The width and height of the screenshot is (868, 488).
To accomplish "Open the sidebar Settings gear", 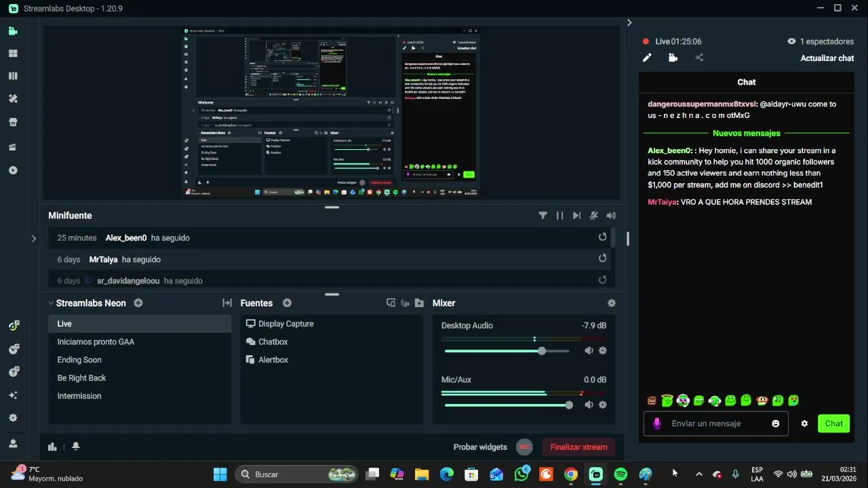I will tap(13, 418).
